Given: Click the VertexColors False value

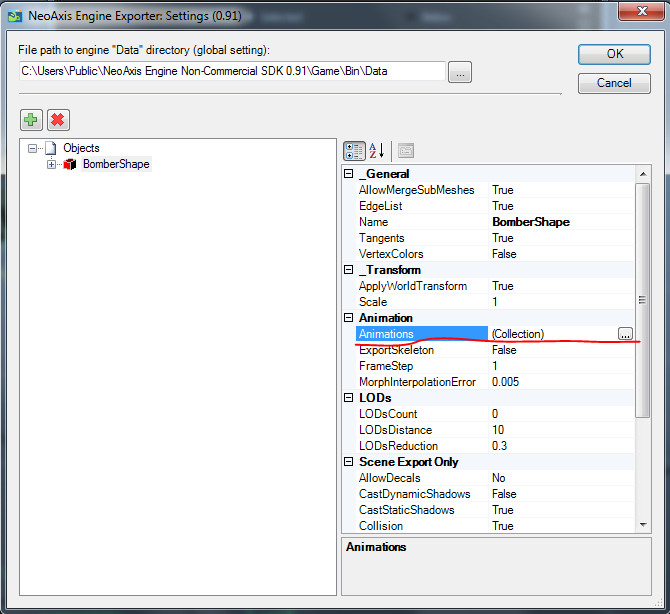Looking at the screenshot, I should pos(504,254).
